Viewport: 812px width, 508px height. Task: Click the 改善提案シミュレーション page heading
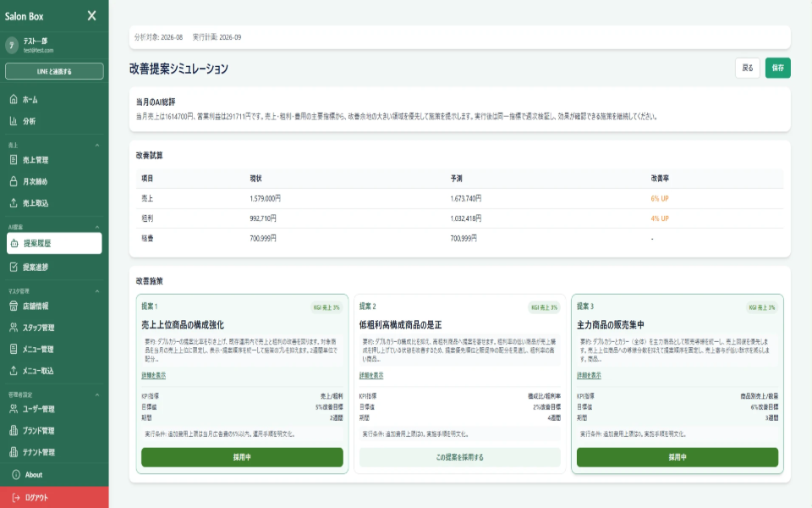(178, 69)
